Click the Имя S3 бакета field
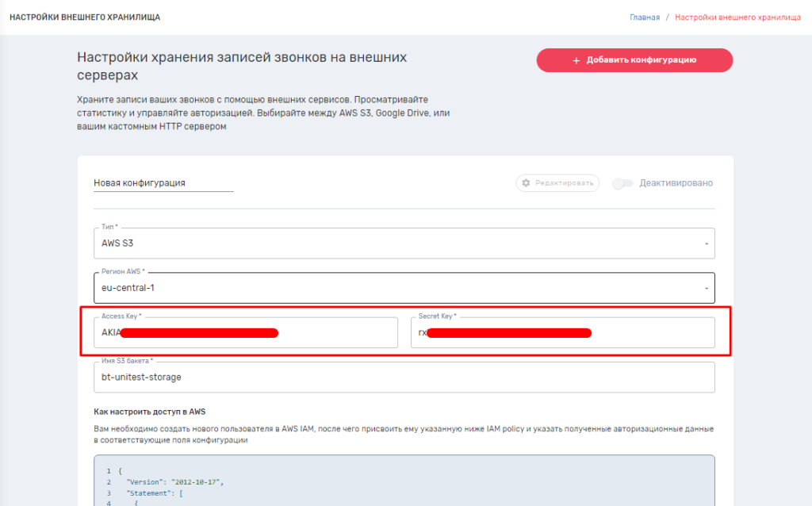This screenshot has width=812, height=506. click(404, 378)
